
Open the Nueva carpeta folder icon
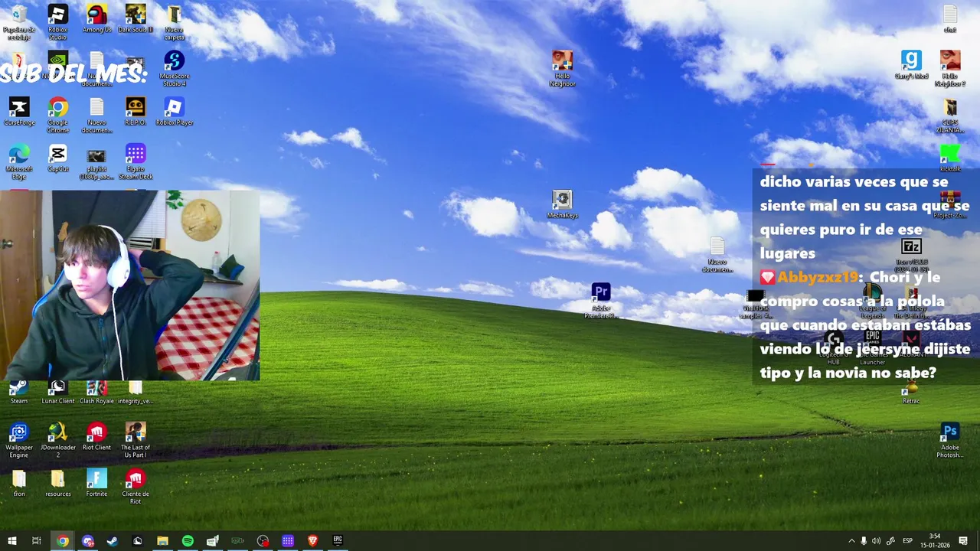pos(174,22)
